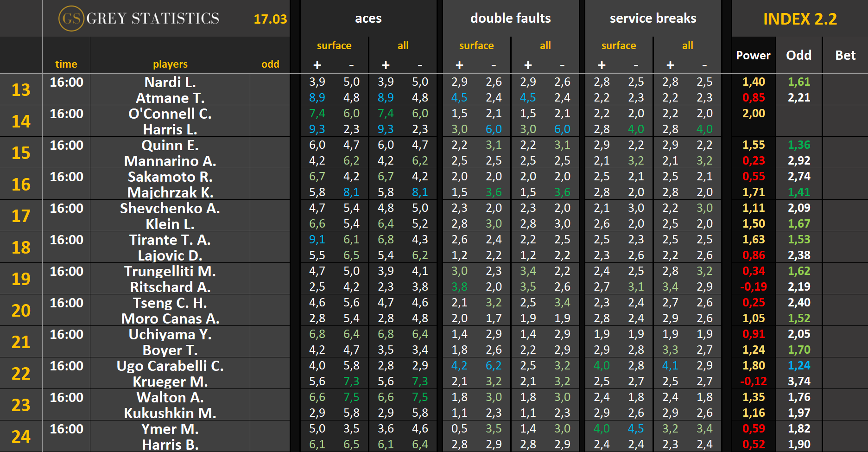Image resolution: width=868 pixels, height=452 pixels.
Task: Click the 16:00 time for match 16
Action: (x=66, y=177)
